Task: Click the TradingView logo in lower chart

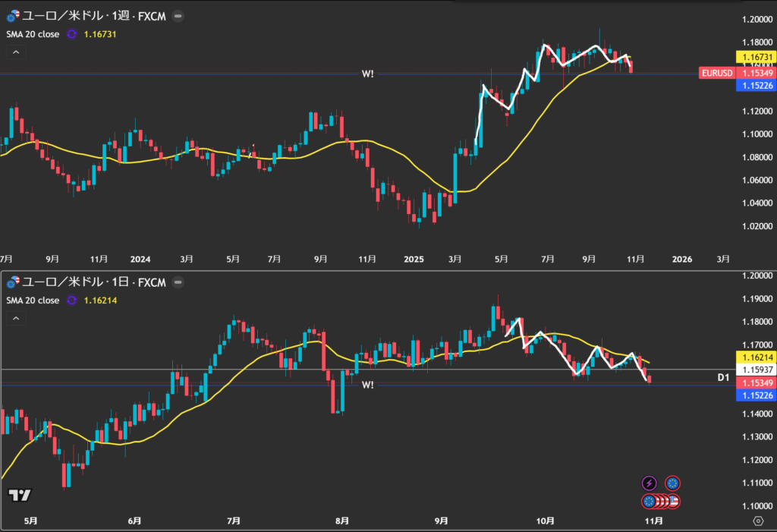Action: click(x=20, y=496)
